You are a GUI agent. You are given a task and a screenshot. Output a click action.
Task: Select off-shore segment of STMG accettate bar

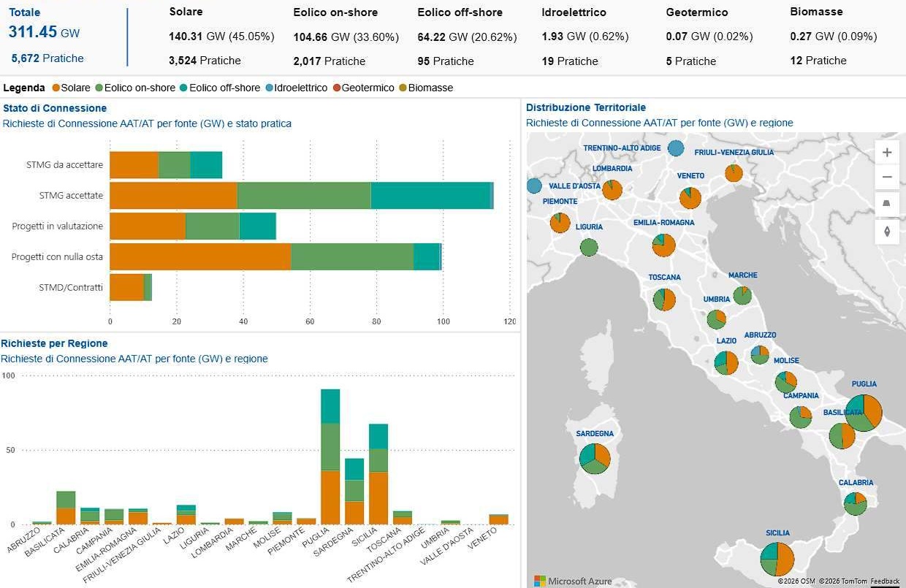[x=430, y=196]
